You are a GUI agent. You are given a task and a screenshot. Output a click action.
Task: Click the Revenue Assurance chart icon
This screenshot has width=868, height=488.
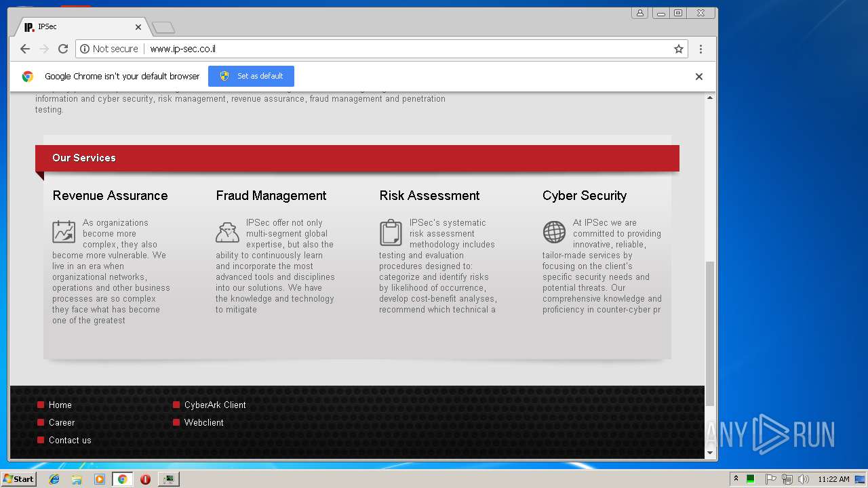[x=64, y=232]
